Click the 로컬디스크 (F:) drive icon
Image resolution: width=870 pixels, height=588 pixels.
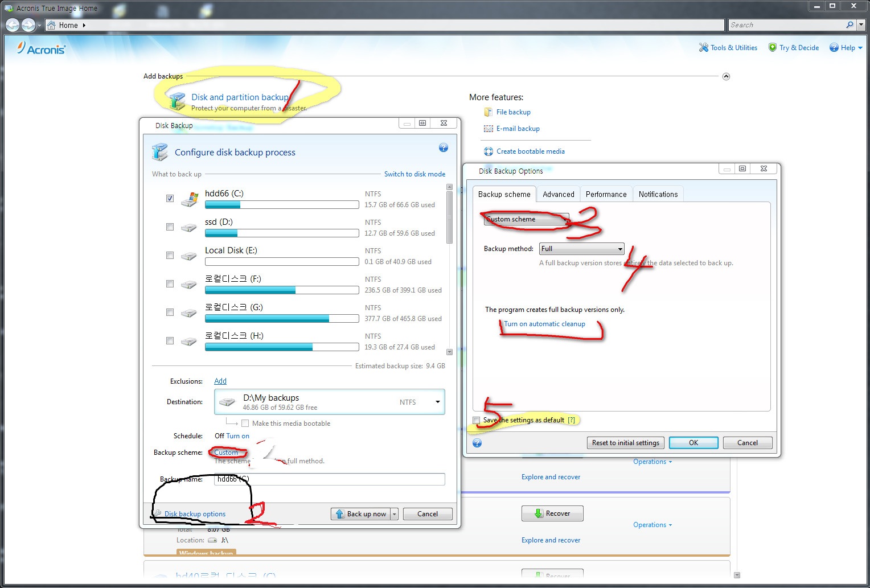point(188,285)
